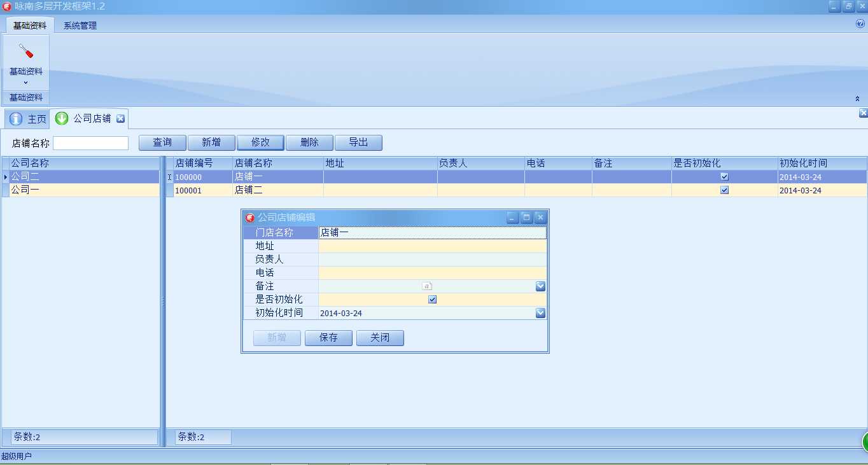Viewport: 868px width, 465px height.
Task: Click the 店铺名称 search input field
Action: pyautogui.click(x=91, y=143)
